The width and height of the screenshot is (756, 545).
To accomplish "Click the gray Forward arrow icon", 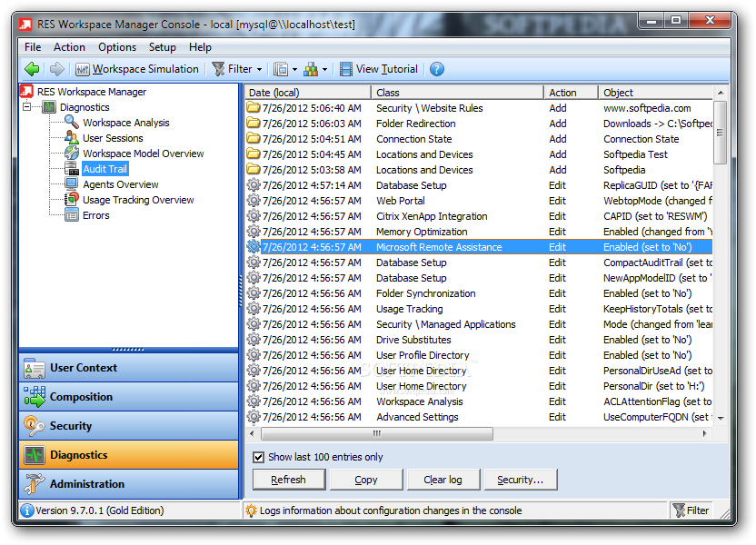I will pyautogui.click(x=57, y=69).
